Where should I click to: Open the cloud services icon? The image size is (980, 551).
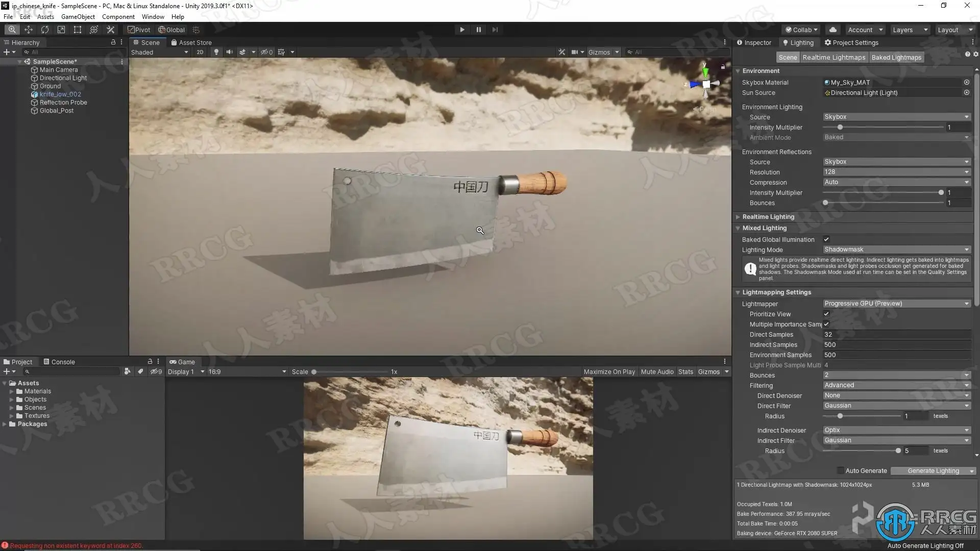832,30
